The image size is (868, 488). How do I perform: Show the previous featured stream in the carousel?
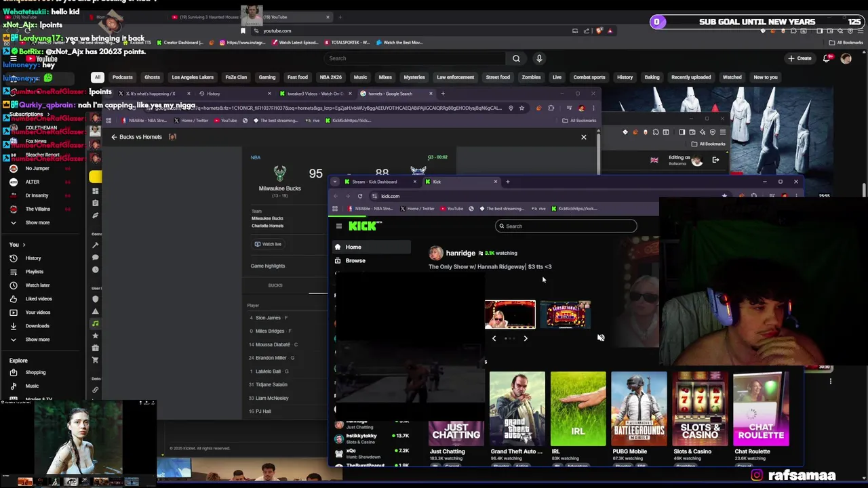(494, 338)
